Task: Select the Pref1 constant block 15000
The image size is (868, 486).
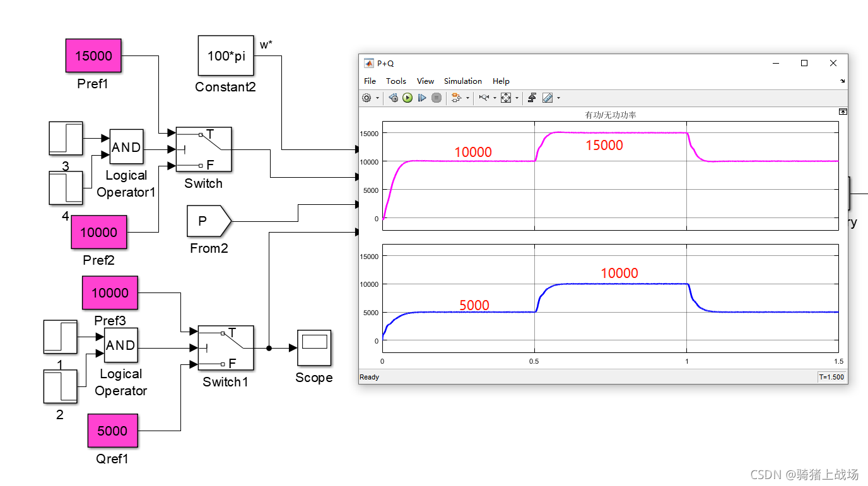Action: [x=93, y=55]
